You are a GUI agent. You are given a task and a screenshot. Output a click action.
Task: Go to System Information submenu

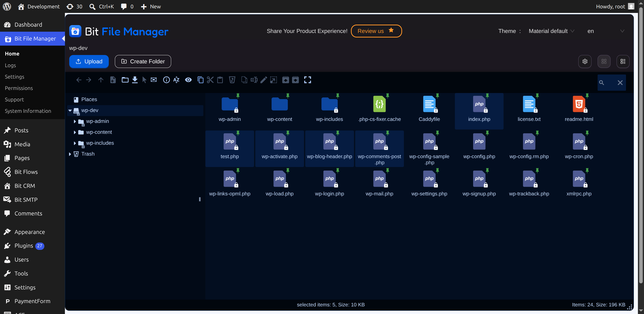(28, 111)
